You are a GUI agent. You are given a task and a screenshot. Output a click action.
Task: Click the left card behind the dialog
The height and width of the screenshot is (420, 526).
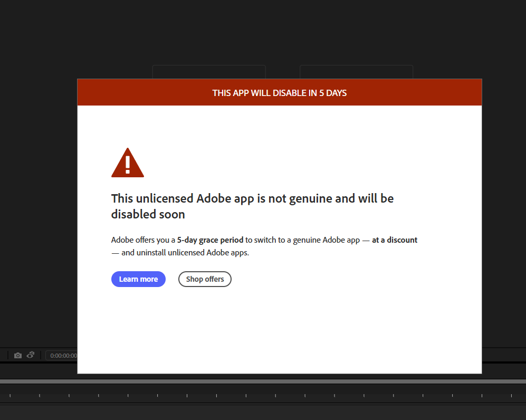coord(208,72)
